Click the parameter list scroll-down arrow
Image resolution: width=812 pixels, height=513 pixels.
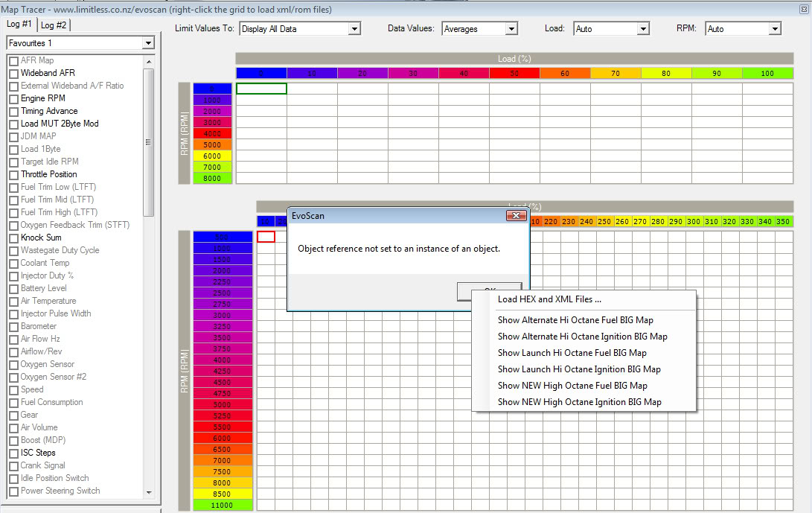tap(149, 492)
